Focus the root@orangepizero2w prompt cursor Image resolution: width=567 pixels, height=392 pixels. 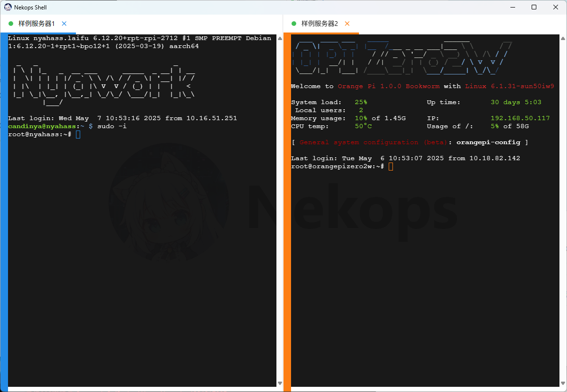click(391, 167)
